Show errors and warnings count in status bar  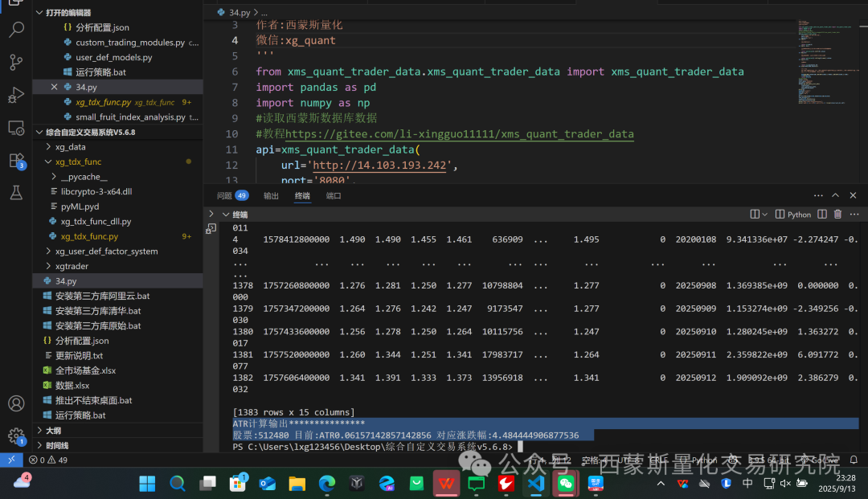[x=48, y=460]
